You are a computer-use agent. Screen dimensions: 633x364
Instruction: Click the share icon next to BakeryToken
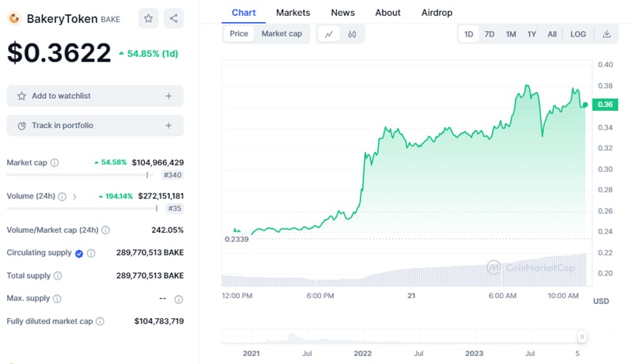pyautogui.click(x=174, y=18)
